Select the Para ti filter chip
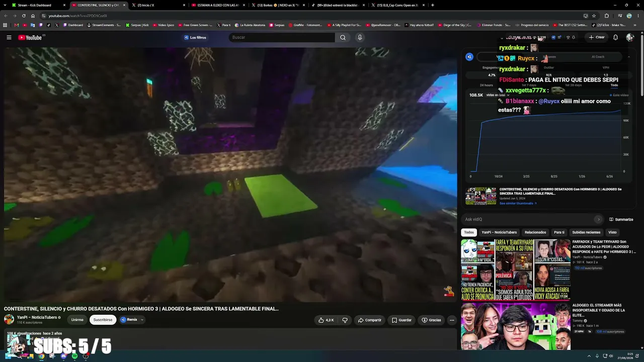This screenshot has height=362, width=644. pyautogui.click(x=559, y=232)
